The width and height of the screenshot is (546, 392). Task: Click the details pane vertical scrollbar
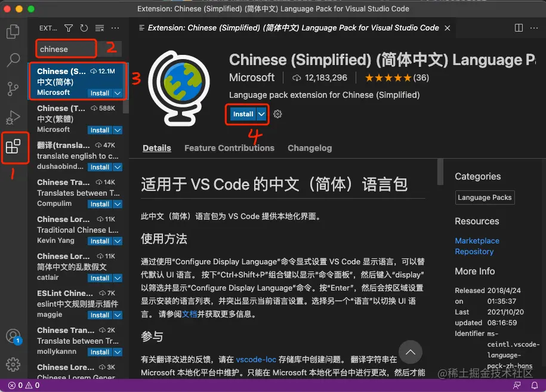[x=440, y=172]
